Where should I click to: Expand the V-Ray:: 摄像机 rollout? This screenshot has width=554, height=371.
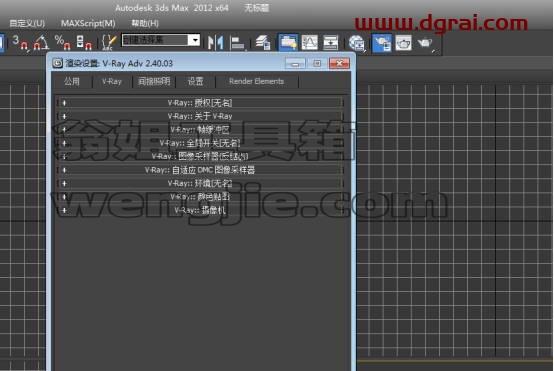click(x=200, y=210)
